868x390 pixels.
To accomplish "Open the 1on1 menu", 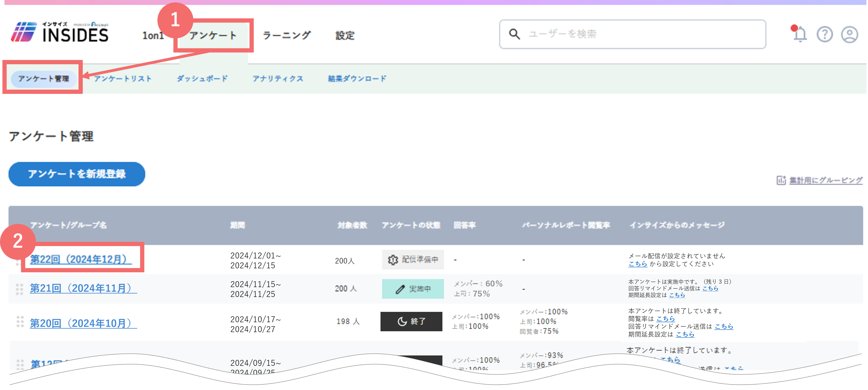I will 153,35.
